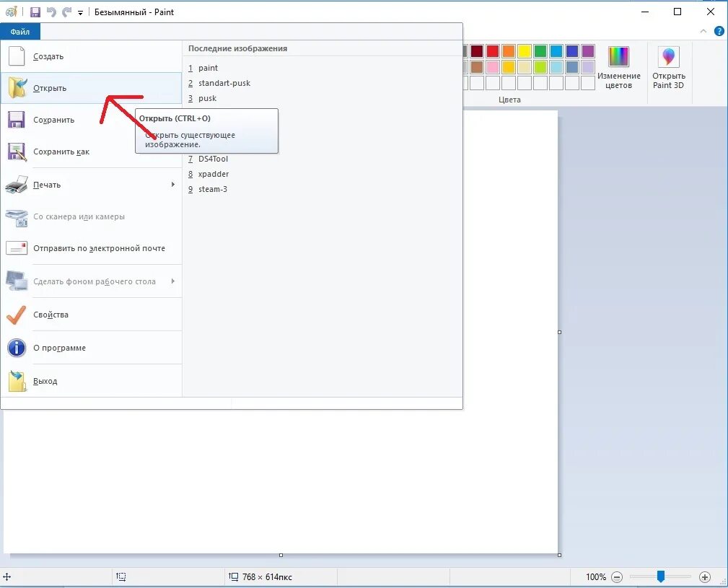This screenshot has height=588, width=728.
Task: Pick the indigo color swatch
Action: point(572,51)
